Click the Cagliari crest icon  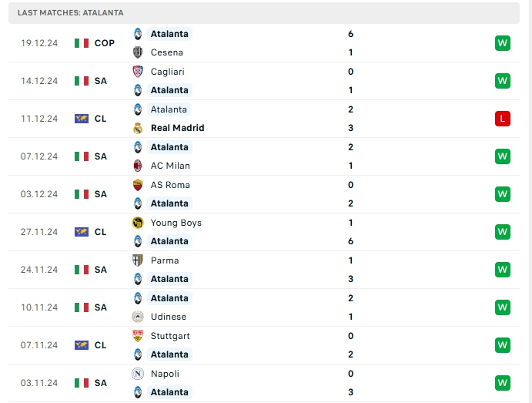click(138, 72)
